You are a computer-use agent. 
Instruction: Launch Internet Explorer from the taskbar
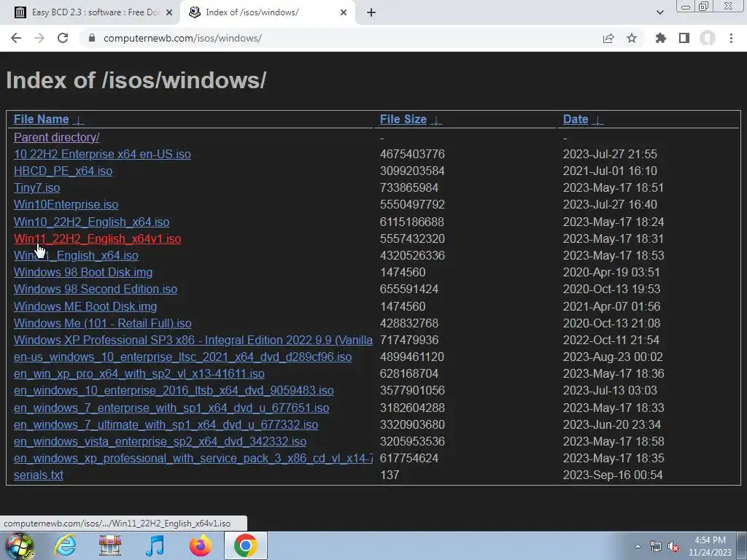65,545
